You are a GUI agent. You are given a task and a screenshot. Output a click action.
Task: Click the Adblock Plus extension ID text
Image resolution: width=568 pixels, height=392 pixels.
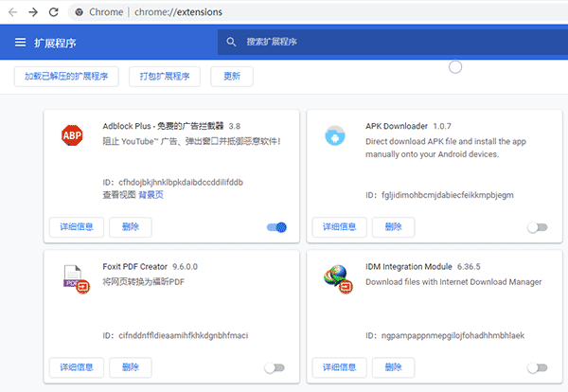click(181, 182)
